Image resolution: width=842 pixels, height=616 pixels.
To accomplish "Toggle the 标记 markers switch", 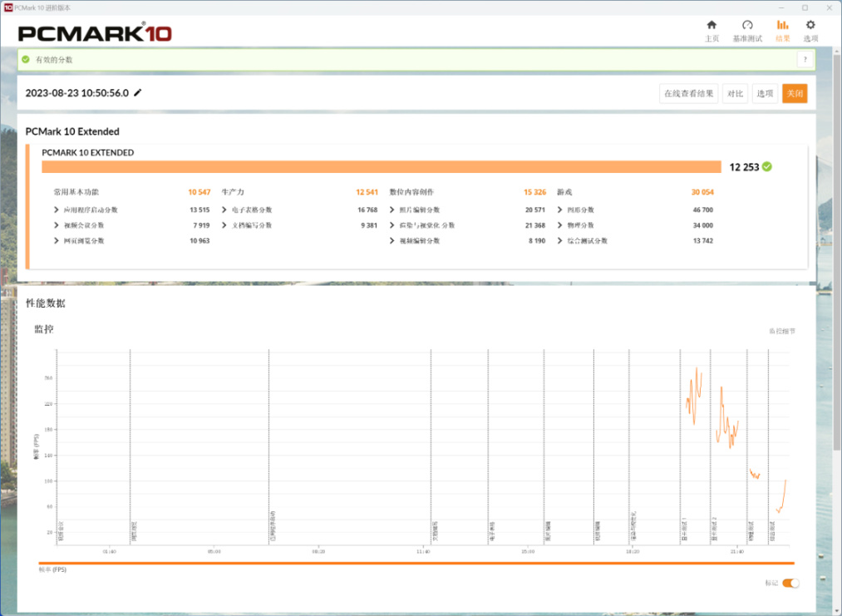I will point(790,584).
